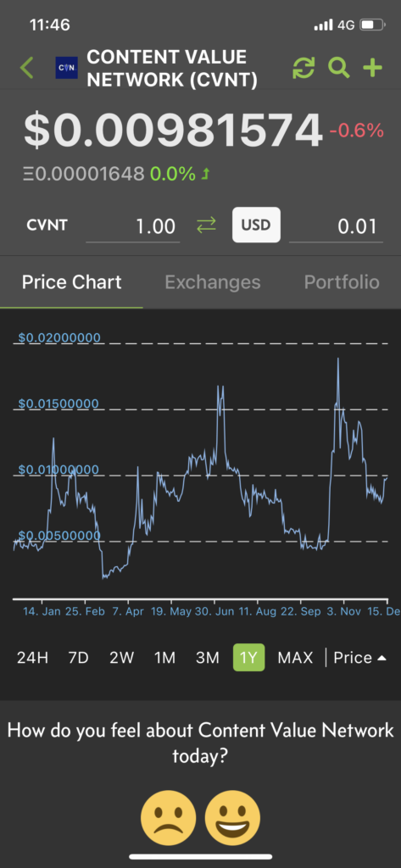Switch to the Price Chart tab

(71, 282)
